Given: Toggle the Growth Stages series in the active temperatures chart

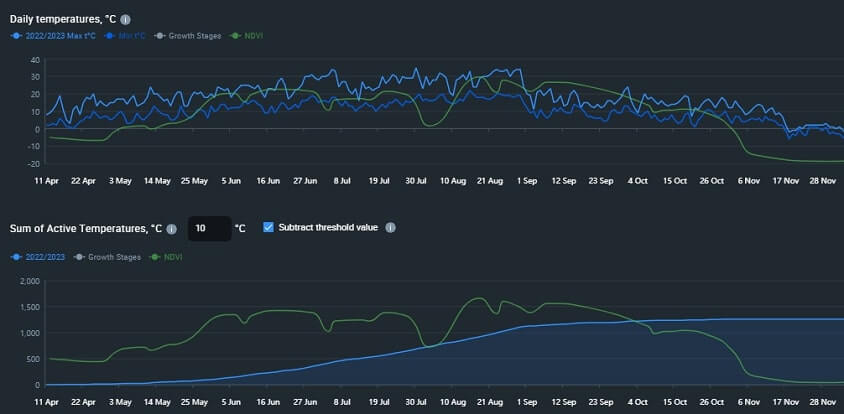Looking at the screenshot, I should click(x=114, y=257).
